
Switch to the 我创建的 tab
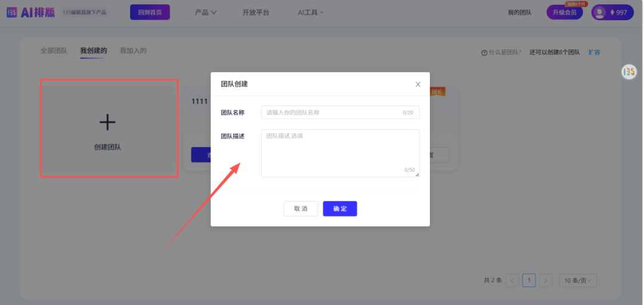tap(94, 51)
